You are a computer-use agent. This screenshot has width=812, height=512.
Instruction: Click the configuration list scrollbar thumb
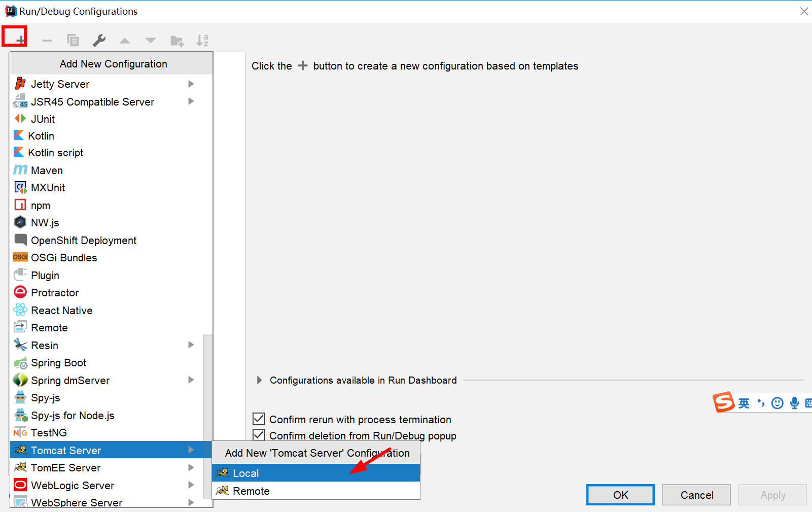click(207, 416)
